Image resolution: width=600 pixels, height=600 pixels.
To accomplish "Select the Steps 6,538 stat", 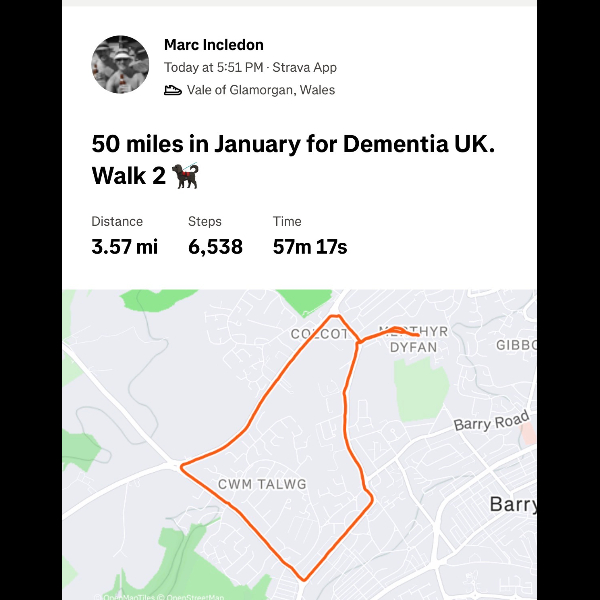I will pyautogui.click(x=215, y=236).
